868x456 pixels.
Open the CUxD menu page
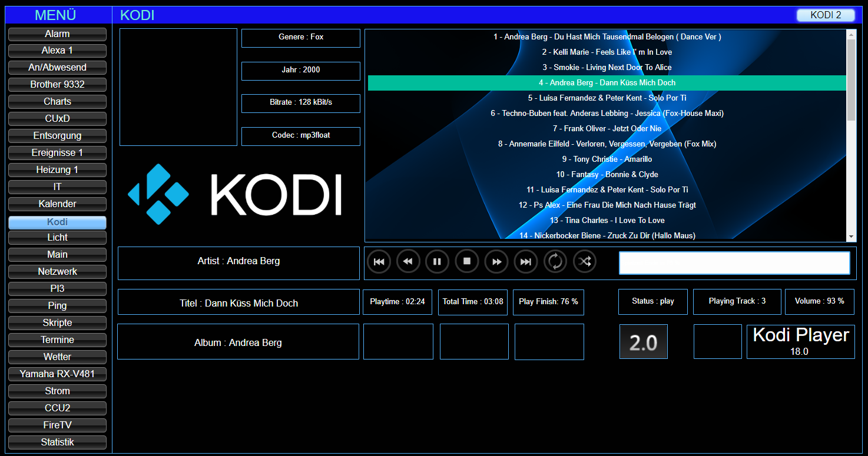(57, 119)
